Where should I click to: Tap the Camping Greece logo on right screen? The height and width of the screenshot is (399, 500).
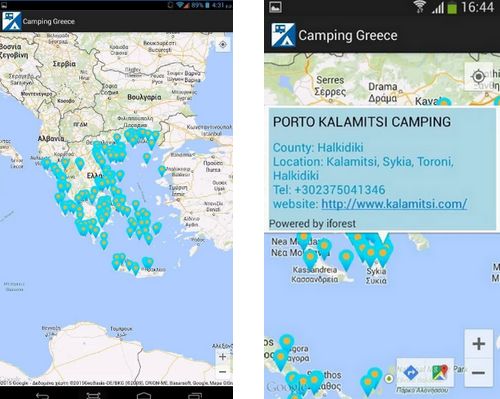(x=283, y=35)
